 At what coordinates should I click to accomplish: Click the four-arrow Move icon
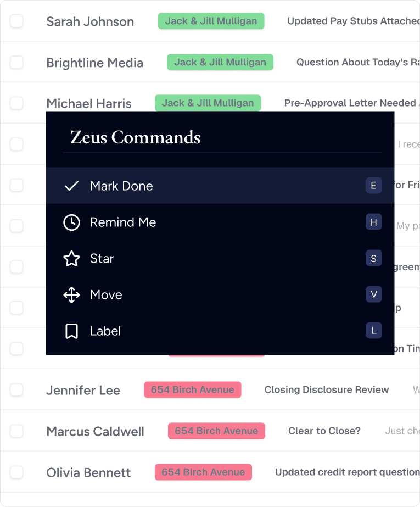[x=71, y=294]
